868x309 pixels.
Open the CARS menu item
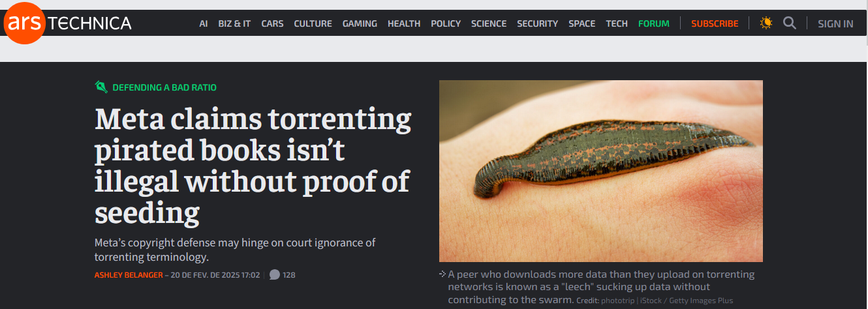pos(272,23)
